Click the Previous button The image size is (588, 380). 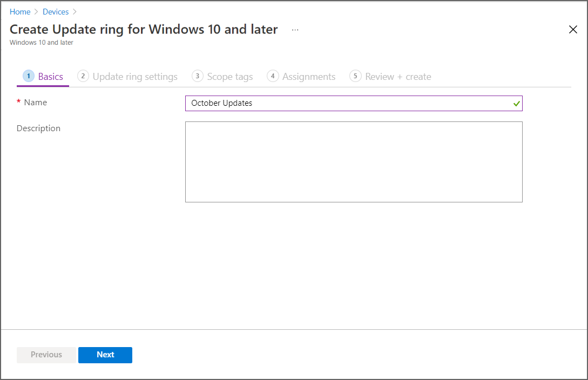46,355
